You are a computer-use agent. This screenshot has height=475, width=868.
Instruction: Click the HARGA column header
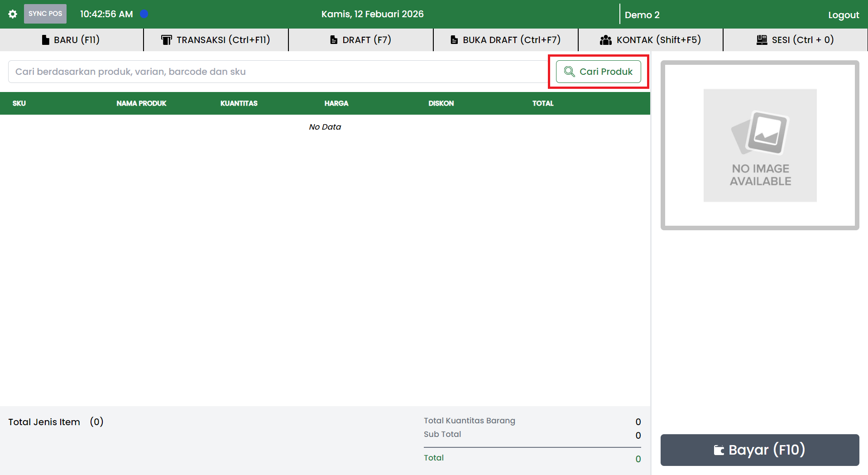pyautogui.click(x=336, y=103)
